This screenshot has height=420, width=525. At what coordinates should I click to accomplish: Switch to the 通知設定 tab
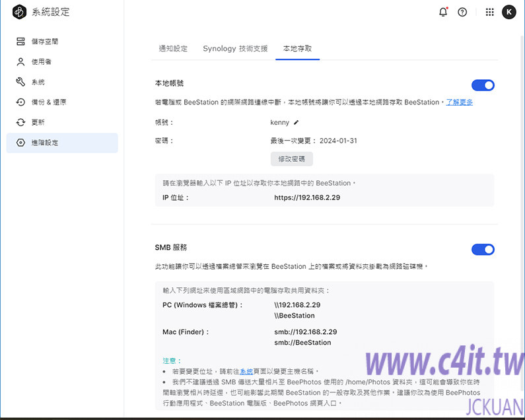click(x=173, y=49)
